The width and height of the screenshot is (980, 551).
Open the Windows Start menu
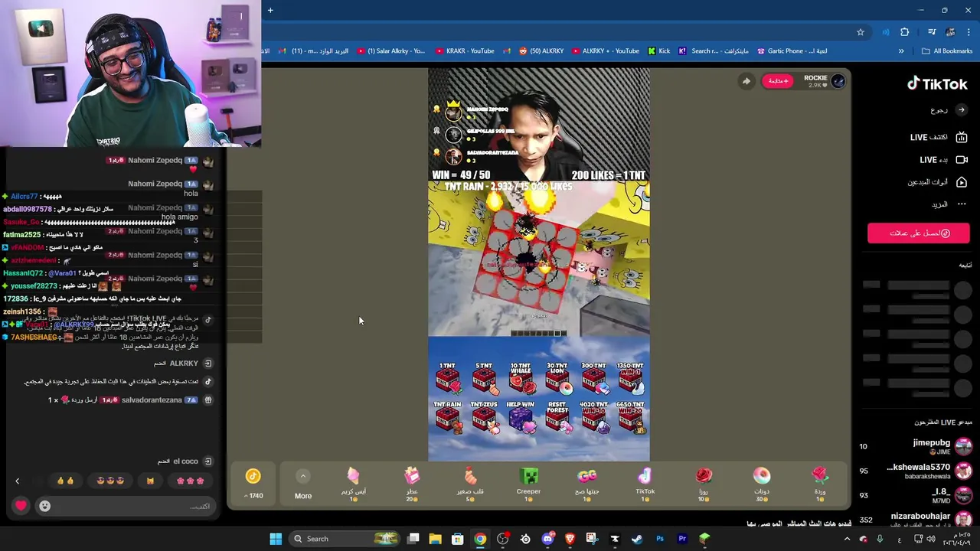pos(276,539)
